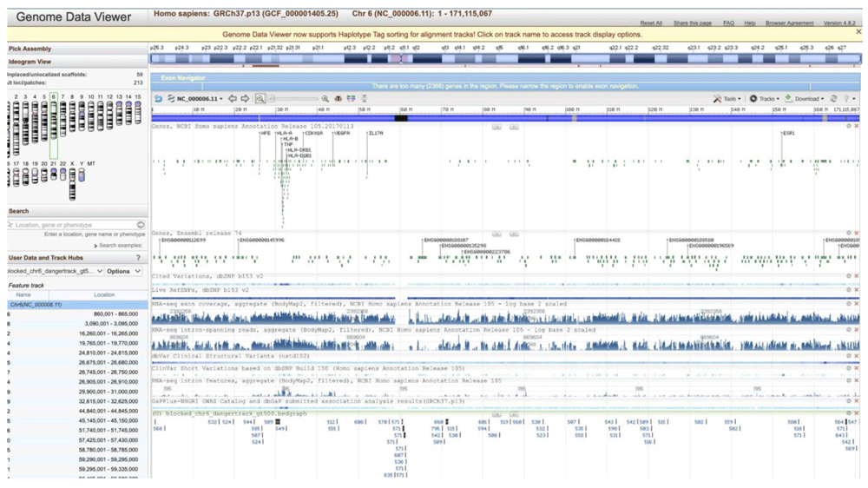Click the back navigation arrow in track toolbar

pos(158,99)
